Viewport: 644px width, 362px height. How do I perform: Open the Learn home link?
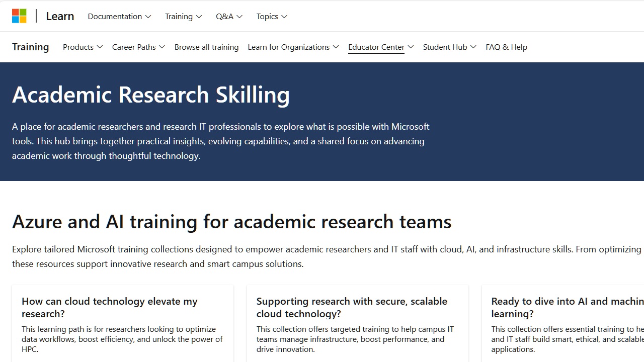click(60, 16)
